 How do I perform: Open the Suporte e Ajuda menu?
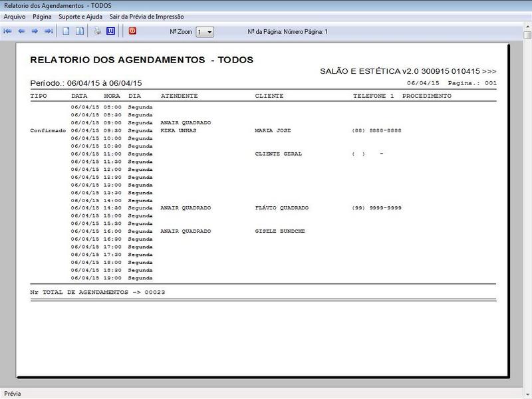80,16
